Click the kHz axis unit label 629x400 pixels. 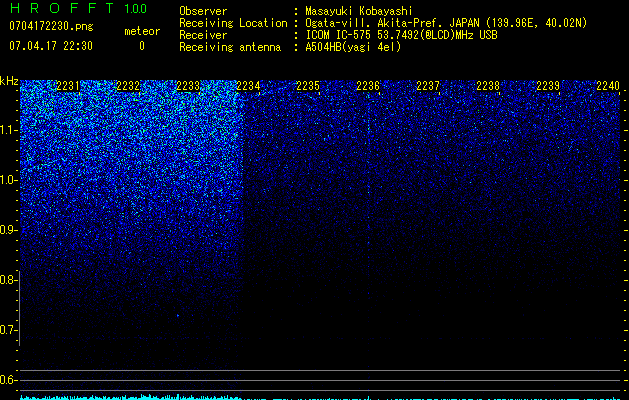point(9,81)
